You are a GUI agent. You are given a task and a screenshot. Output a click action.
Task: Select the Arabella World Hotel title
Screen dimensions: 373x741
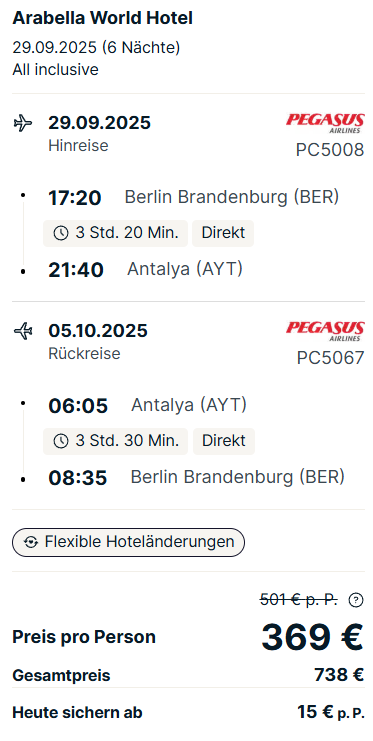[103, 18]
